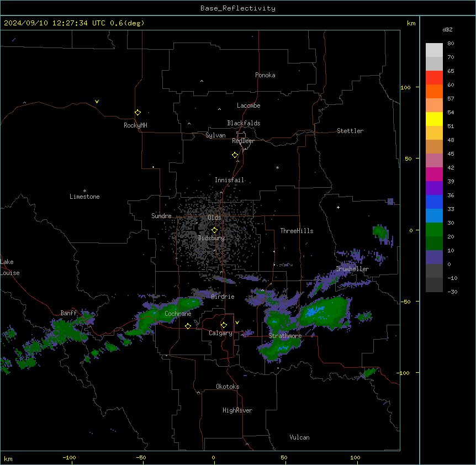The width and height of the screenshot is (476, 465).
Task: Click the HighRiver label
Action: 237,410
